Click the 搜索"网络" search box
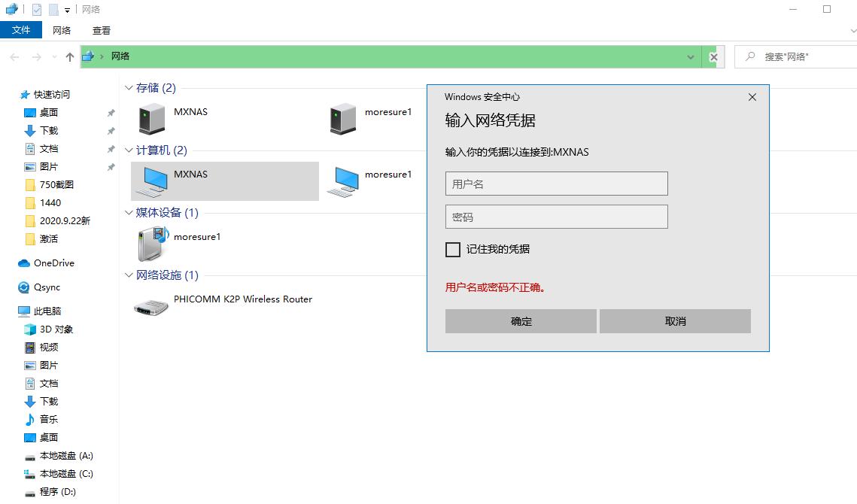The height and width of the screenshot is (504, 857). tap(796, 57)
